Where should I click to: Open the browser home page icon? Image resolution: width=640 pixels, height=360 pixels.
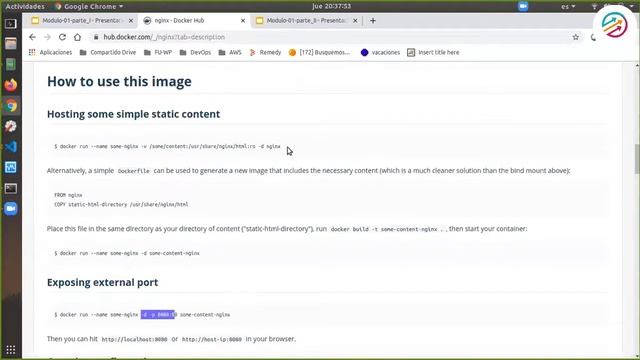click(x=77, y=37)
